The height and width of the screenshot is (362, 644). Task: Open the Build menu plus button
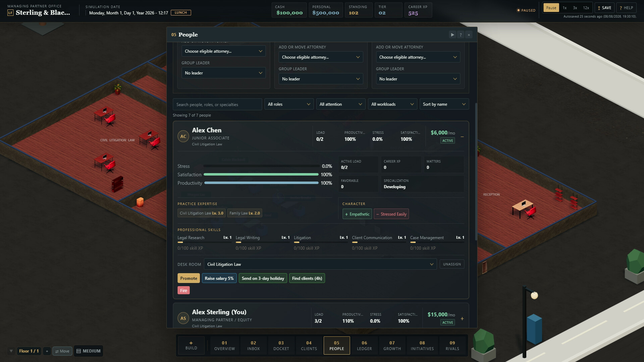[x=191, y=345]
